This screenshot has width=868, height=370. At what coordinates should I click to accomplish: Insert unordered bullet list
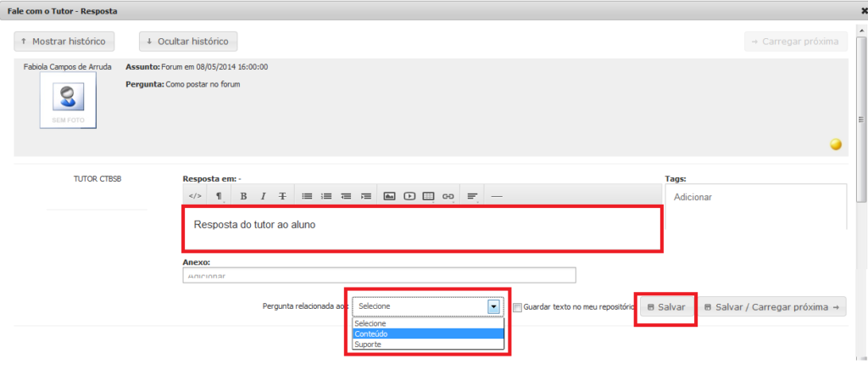point(307,196)
